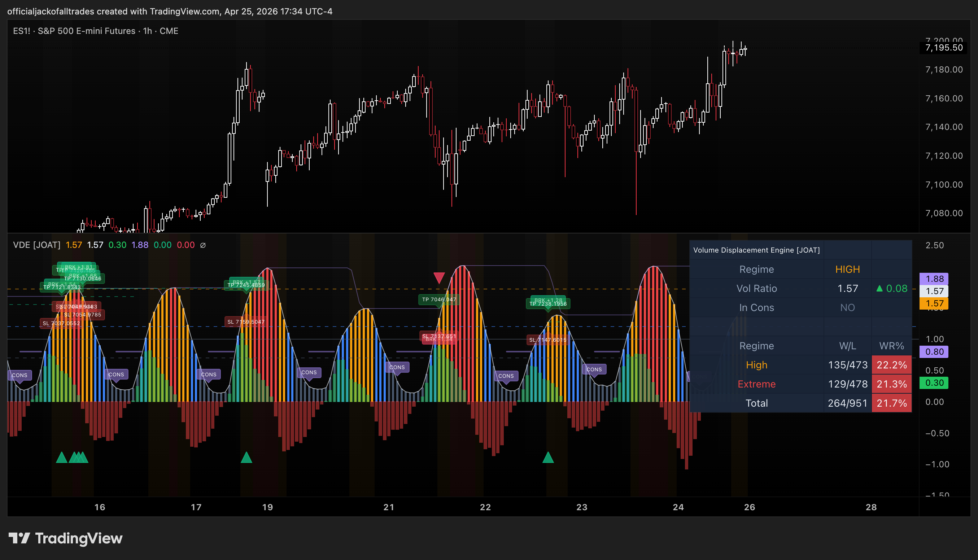Image resolution: width=978 pixels, height=560 pixels.
Task: Click the 7,140.00 price axis label
Action: pos(944,127)
